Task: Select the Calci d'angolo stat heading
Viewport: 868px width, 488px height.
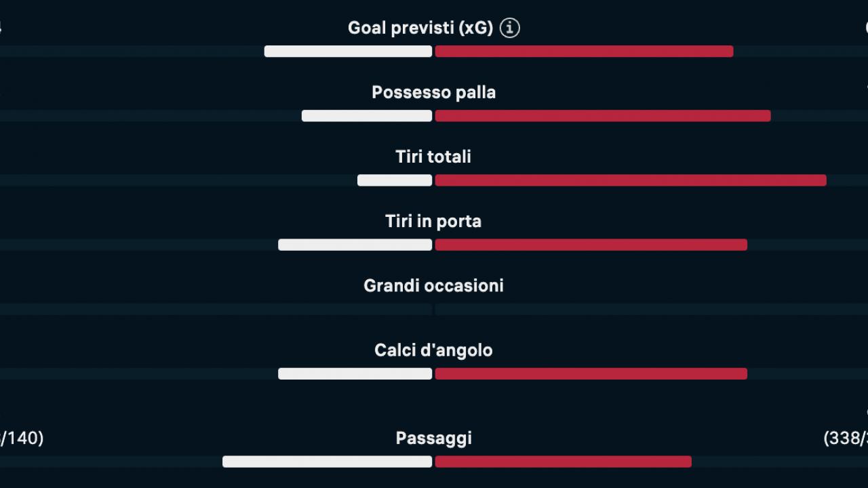Action: tap(433, 350)
